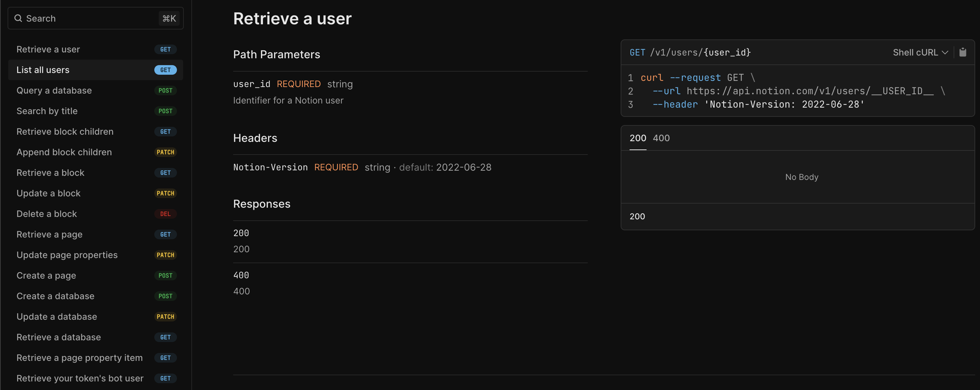Expand the 200 response section under Responses
Viewport: 980px width, 390px height.
[x=241, y=233]
